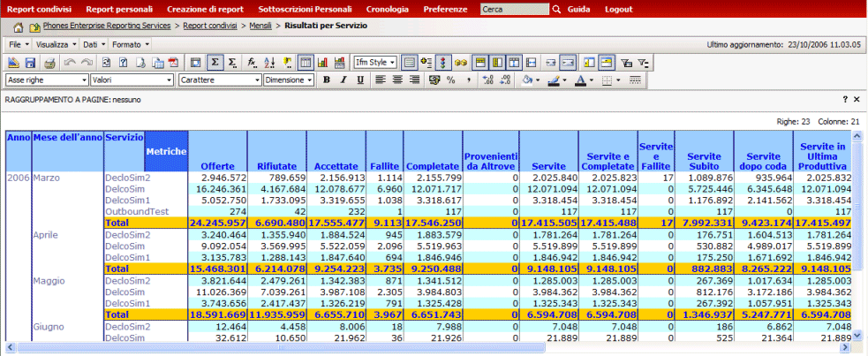Screen dimensions: 868x356
Task: Click the align center icon
Action: click(396, 80)
